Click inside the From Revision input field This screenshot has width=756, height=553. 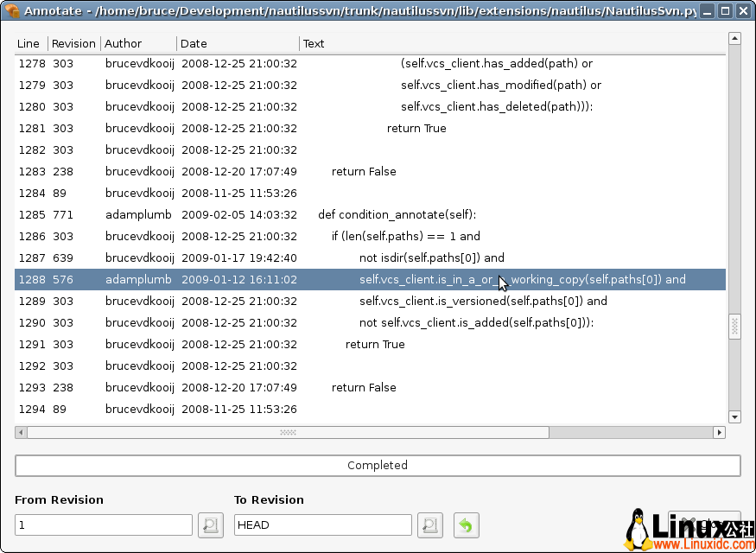click(x=103, y=524)
